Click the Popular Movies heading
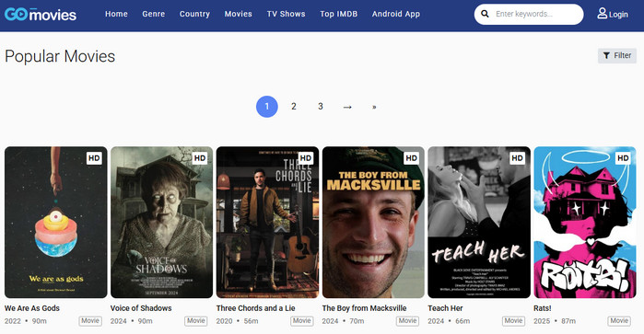Viewport: 644px width, 334px height. [x=60, y=56]
